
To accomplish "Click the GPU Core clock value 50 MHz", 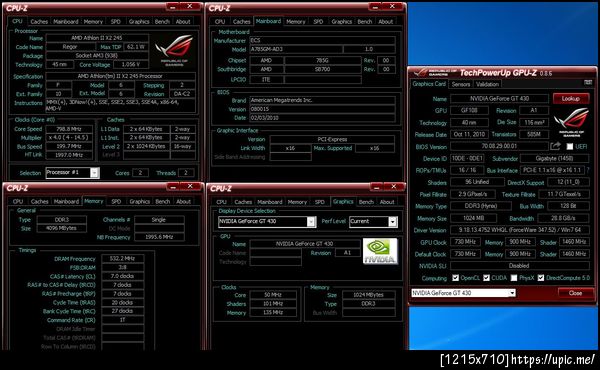I will [x=273, y=295].
